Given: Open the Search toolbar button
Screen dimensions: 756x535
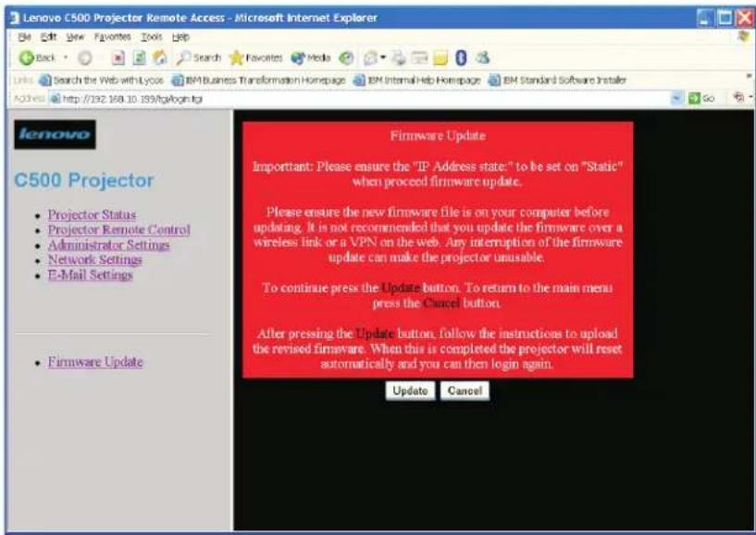Looking at the screenshot, I should [198, 58].
